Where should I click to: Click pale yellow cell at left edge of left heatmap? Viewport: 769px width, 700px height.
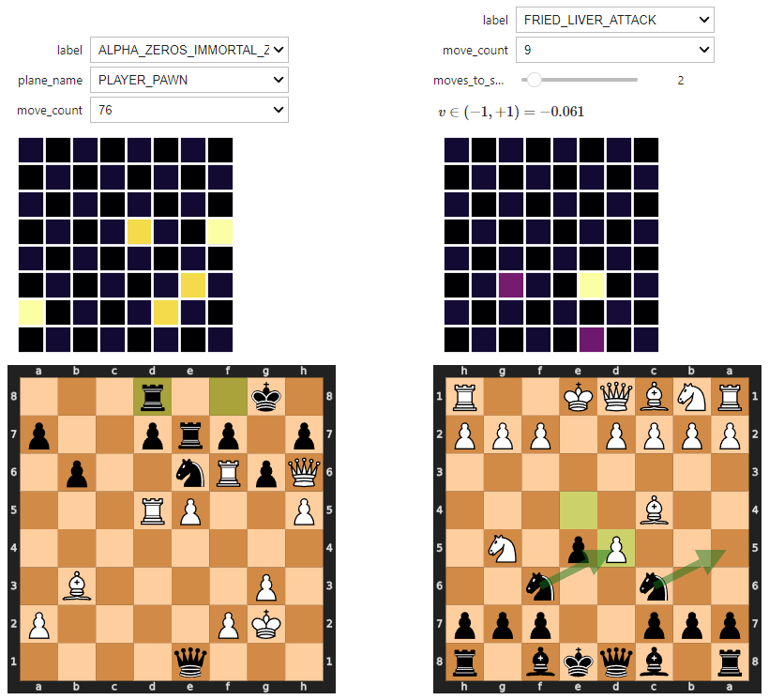point(31,312)
